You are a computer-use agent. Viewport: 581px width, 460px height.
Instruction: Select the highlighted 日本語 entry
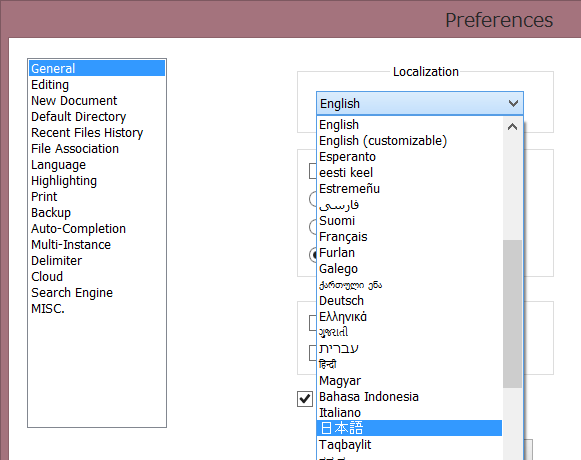410,428
